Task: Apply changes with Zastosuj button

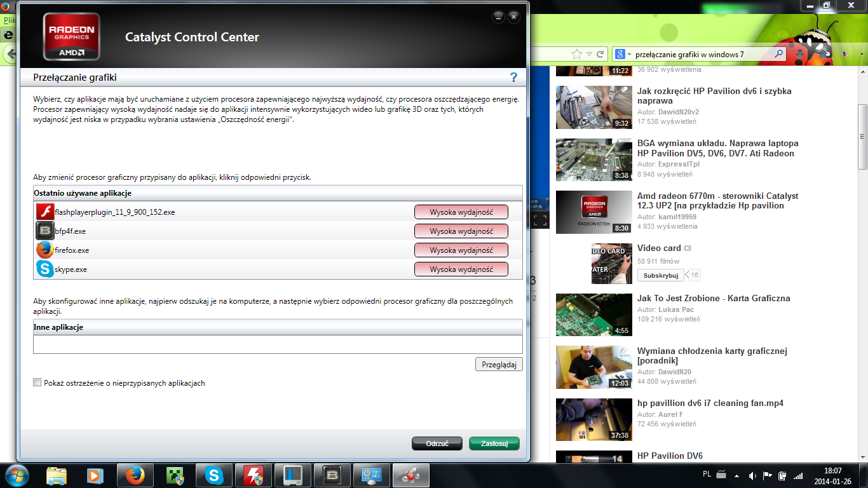Action: coord(494,444)
